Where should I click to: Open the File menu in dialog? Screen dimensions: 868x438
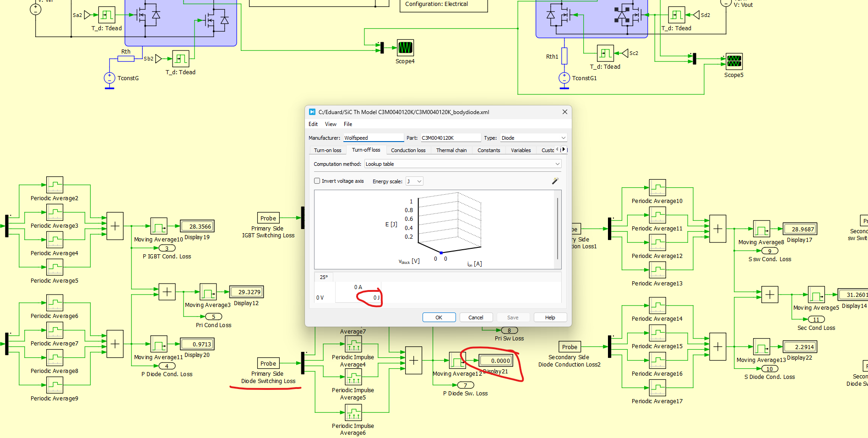[x=348, y=124]
